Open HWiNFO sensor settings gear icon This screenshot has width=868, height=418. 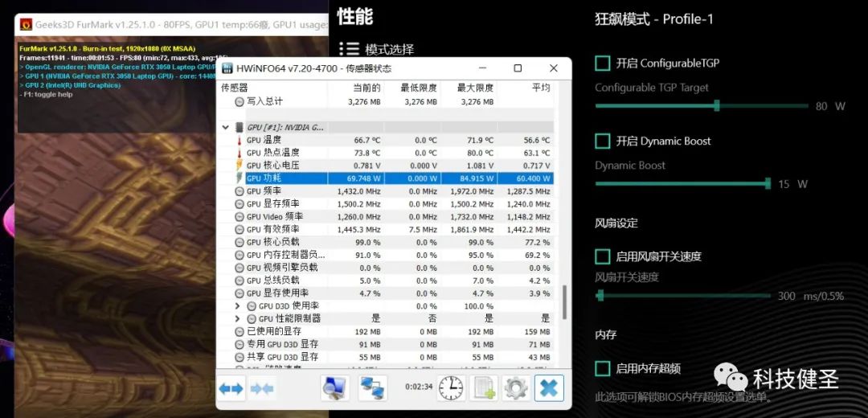516,388
